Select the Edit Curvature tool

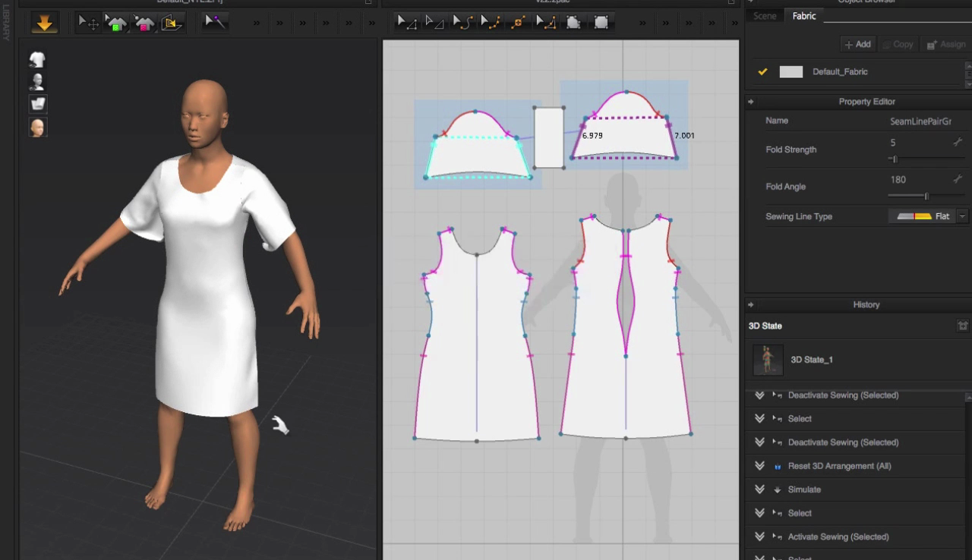tap(462, 23)
